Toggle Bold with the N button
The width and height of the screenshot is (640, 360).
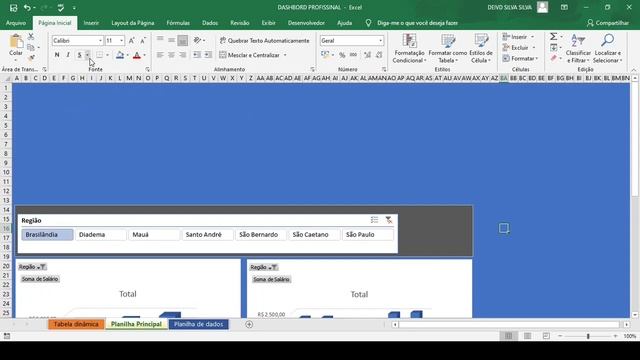(x=57, y=55)
